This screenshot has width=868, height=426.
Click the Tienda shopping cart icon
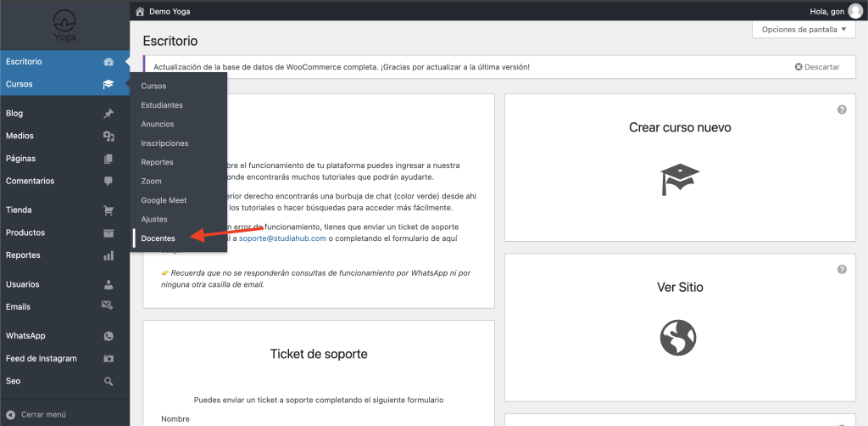pos(108,210)
